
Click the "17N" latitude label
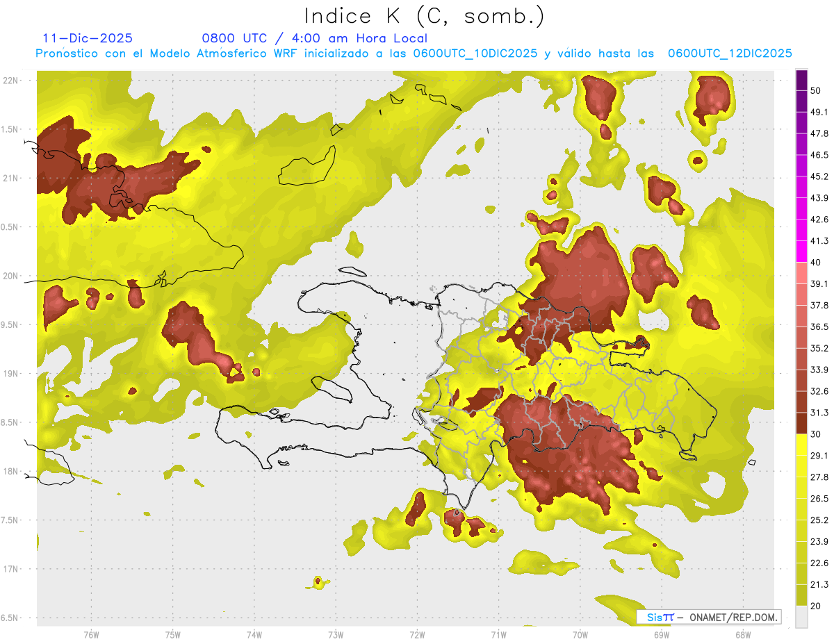click(12, 569)
